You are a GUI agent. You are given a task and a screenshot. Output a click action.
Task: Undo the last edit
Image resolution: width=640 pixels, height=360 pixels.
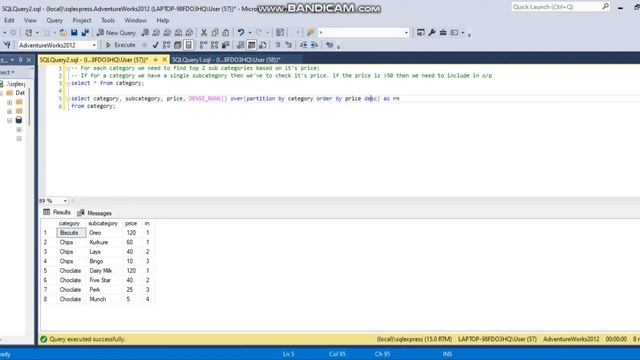tap(241, 33)
